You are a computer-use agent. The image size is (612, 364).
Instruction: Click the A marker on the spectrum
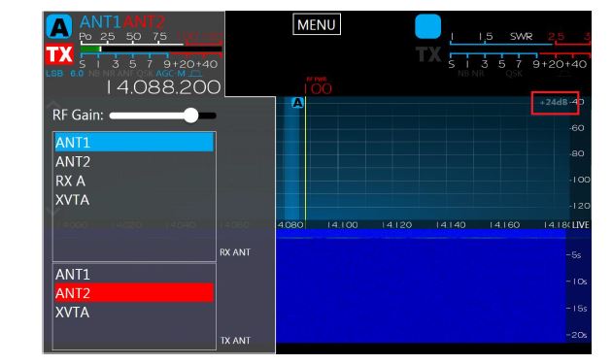[297, 103]
